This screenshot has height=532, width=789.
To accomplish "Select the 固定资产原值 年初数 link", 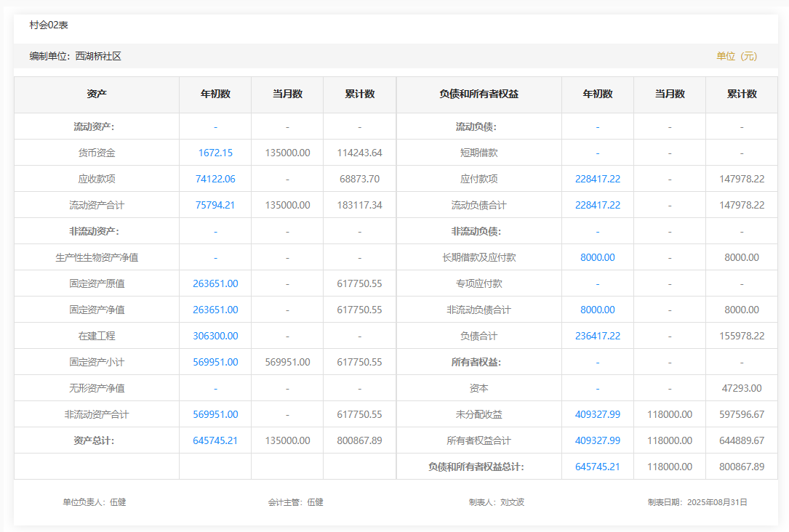I will coord(215,283).
